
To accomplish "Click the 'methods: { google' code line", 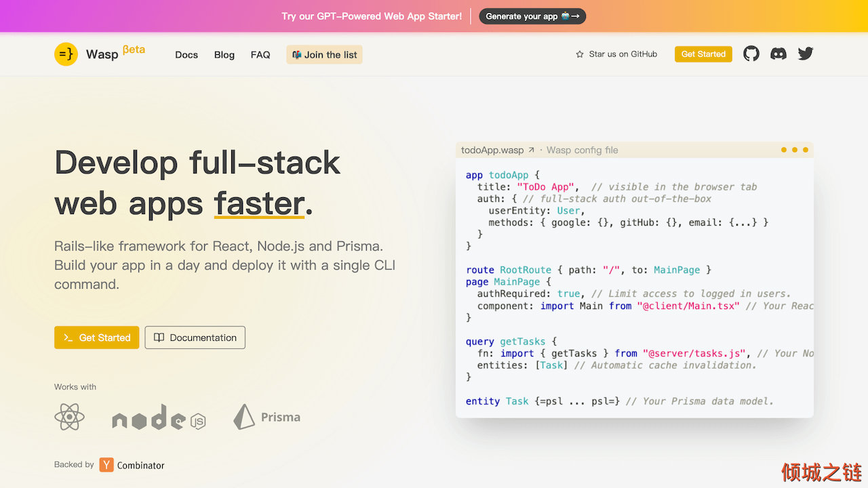I will (629, 222).
